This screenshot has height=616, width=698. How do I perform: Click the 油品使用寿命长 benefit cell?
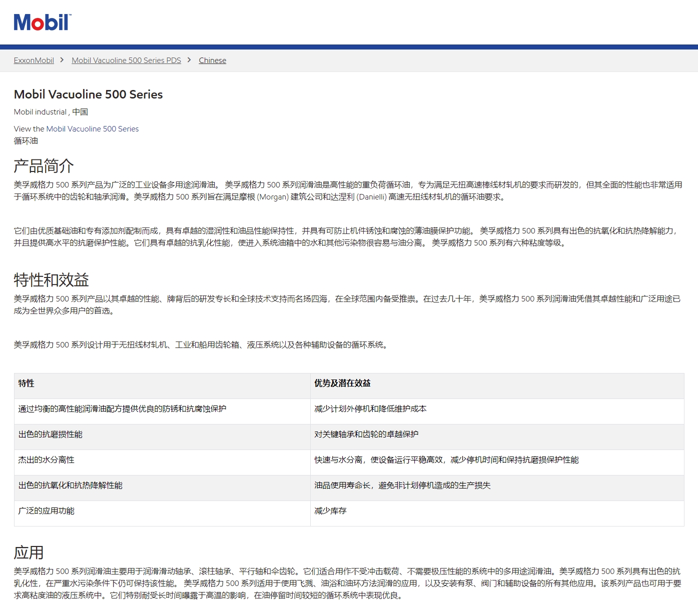tap(497, 488)
